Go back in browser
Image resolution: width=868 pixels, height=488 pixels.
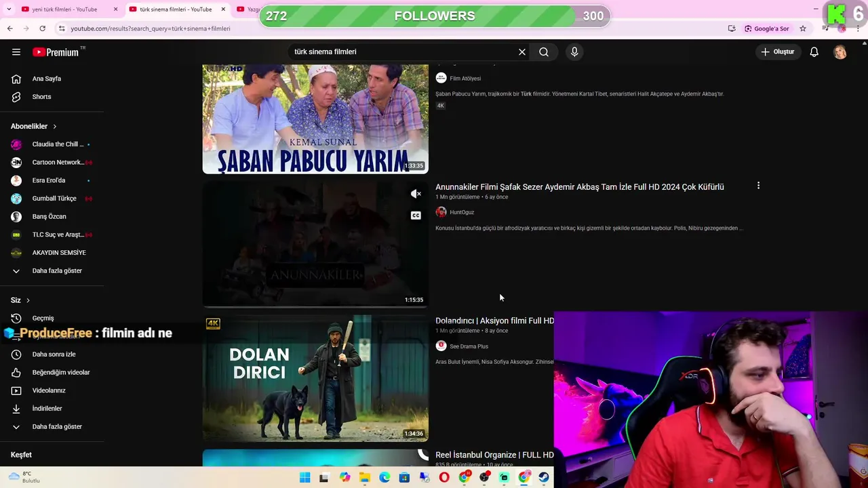(x=9, y=28)
